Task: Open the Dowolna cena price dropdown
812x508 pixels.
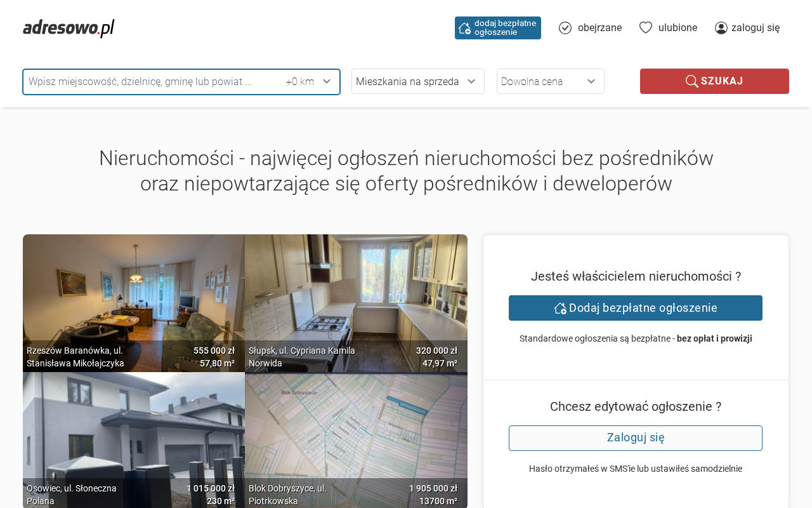Action: [x=550, y=81]
